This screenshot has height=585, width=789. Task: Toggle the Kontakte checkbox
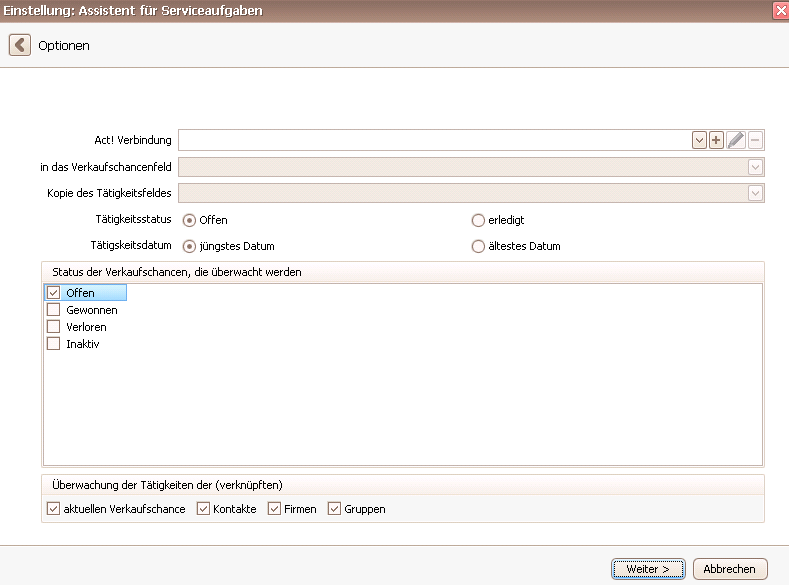203,509
